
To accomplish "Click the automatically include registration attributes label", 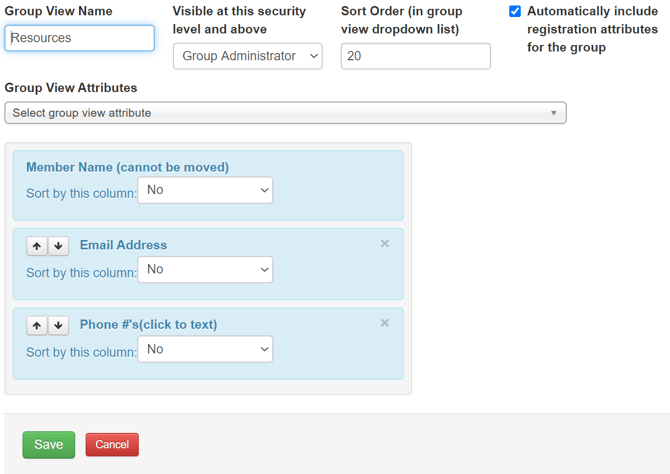I will (x=592, y=29).
